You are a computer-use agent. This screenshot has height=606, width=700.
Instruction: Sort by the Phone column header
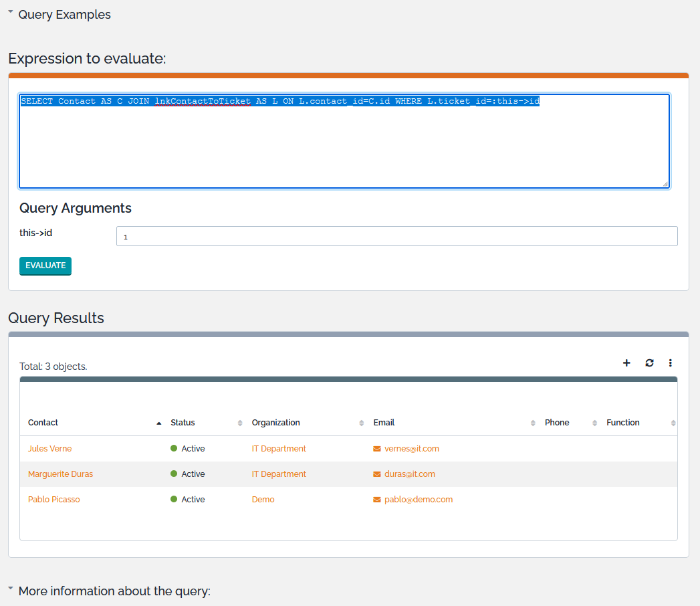557,423
